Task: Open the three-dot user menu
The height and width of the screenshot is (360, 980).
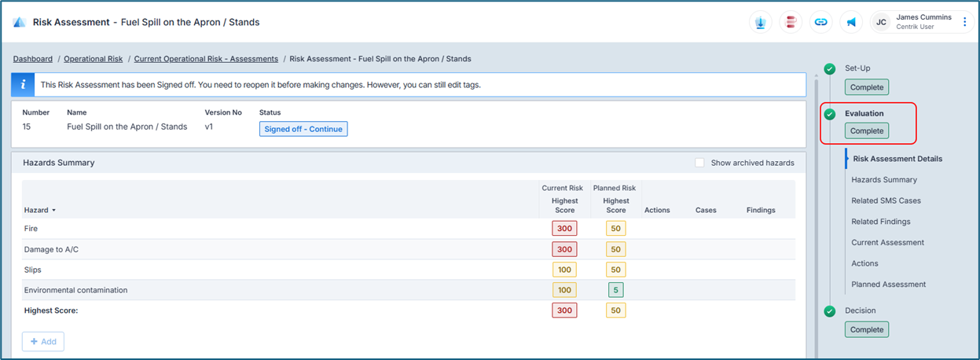Action: pos(964,23)
